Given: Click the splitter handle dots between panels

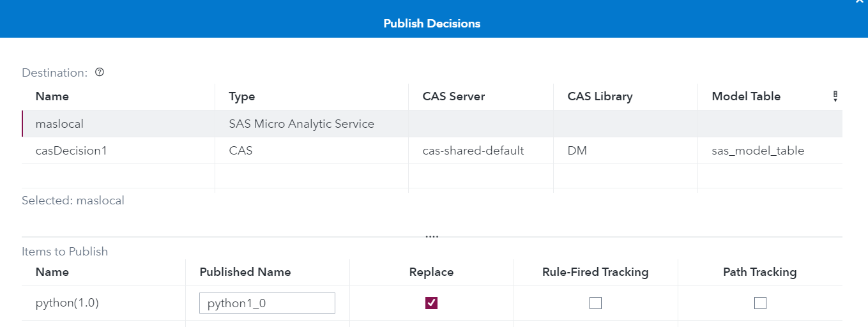Looking at the screenshot, I should pyautogui.click(x=432, y=236).
